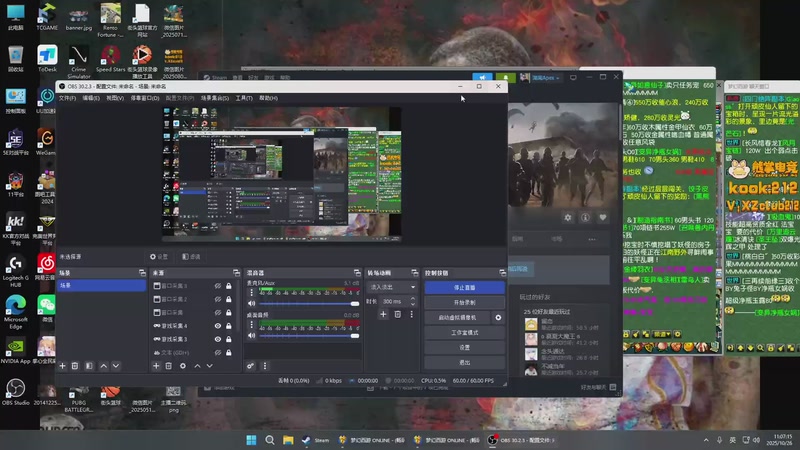The height and width of the screenshot is (450, 800).
Task: Show hidden system tray icons chevron
Action: point(706,440)
